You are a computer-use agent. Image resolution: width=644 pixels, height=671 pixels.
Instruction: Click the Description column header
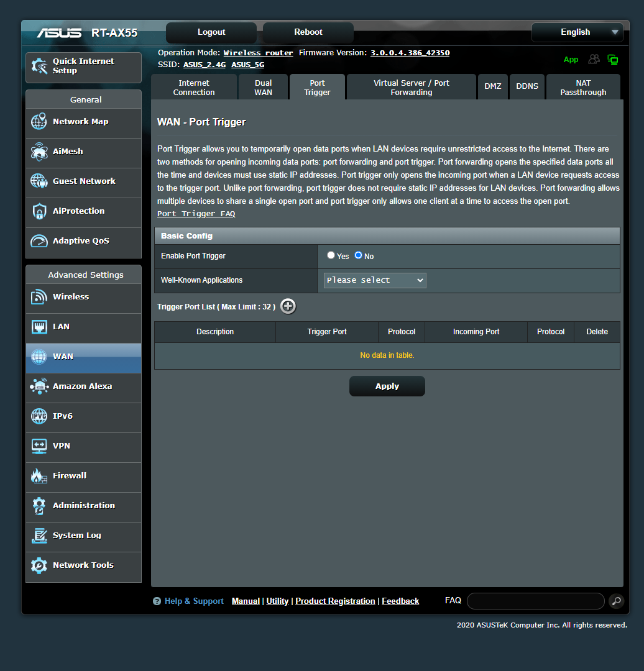[x=215, y=332]
